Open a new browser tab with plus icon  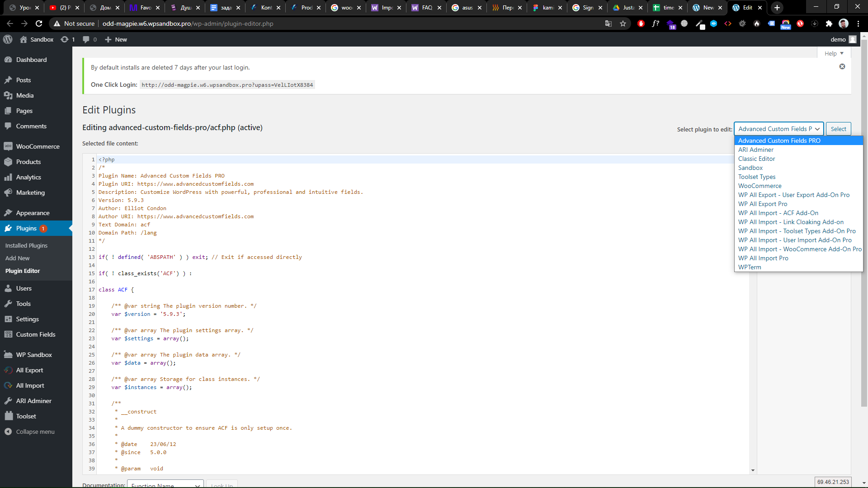777,8
